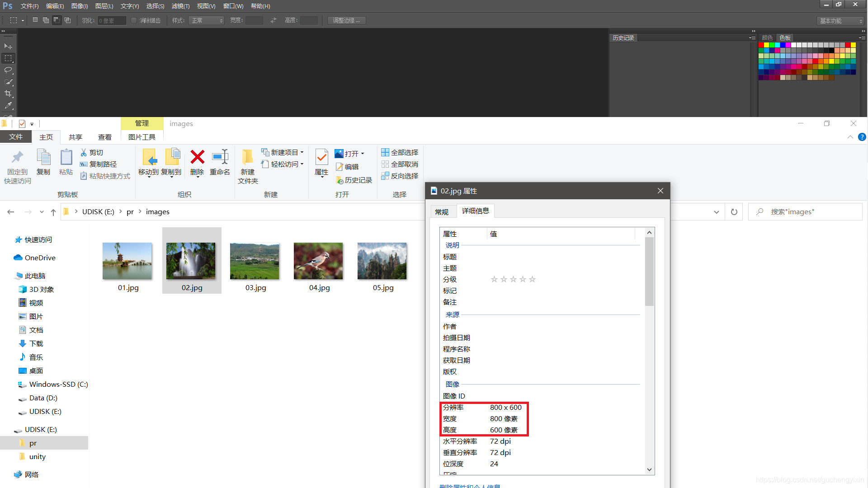
Task: Click Subtract from Selection icon
Action: [57, 20]
